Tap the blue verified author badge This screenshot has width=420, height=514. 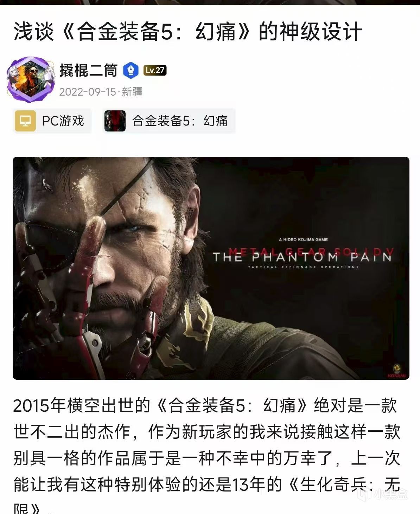(x=131, y=70)
